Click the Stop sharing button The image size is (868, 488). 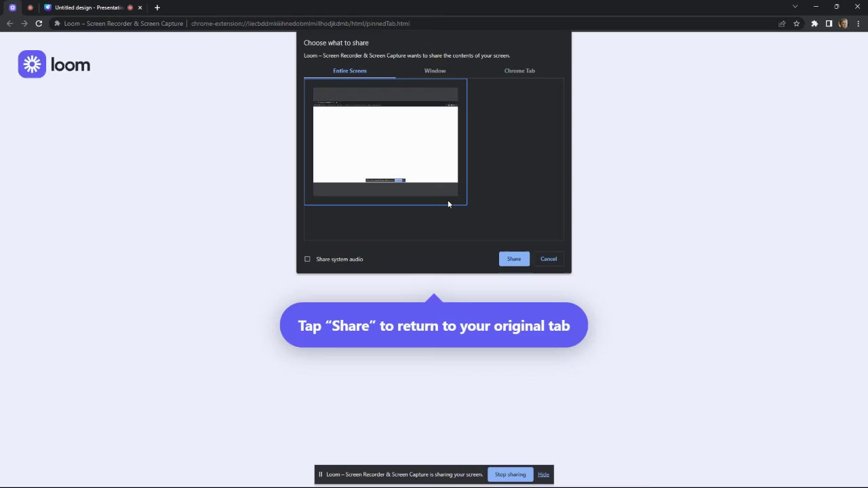click(x=510, y=474)
